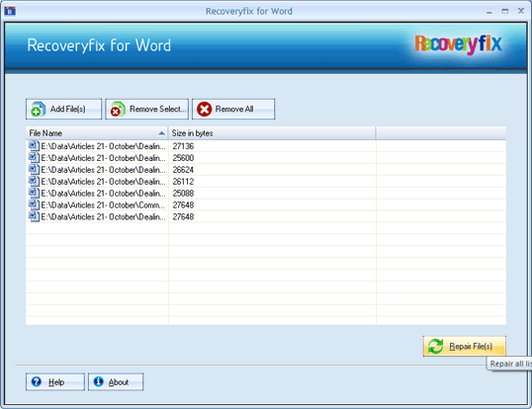This screenshot has height=409, width=532.
Task: Select the file entry sized 26112
Action: [x=266, y=182]
